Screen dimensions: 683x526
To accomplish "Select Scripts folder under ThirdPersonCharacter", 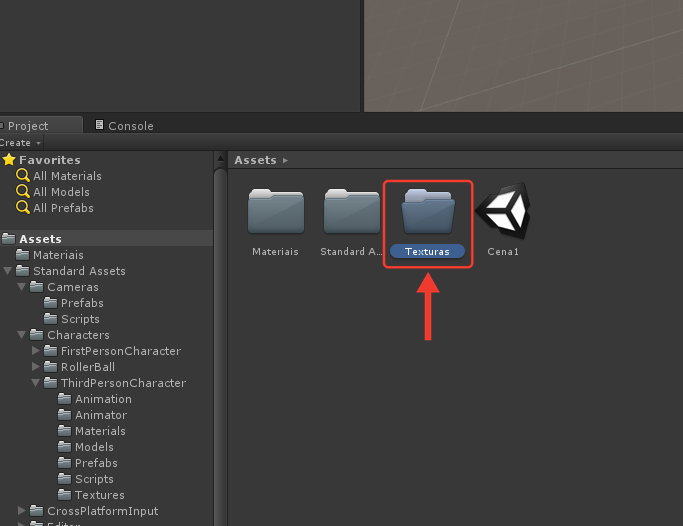I will coord(94,479).
